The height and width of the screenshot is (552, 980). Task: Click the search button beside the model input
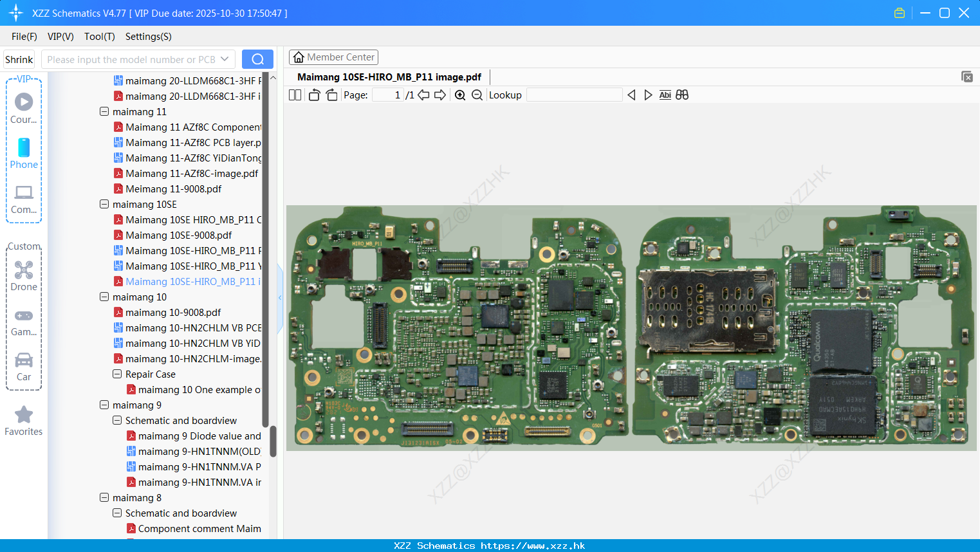[257, 59]
